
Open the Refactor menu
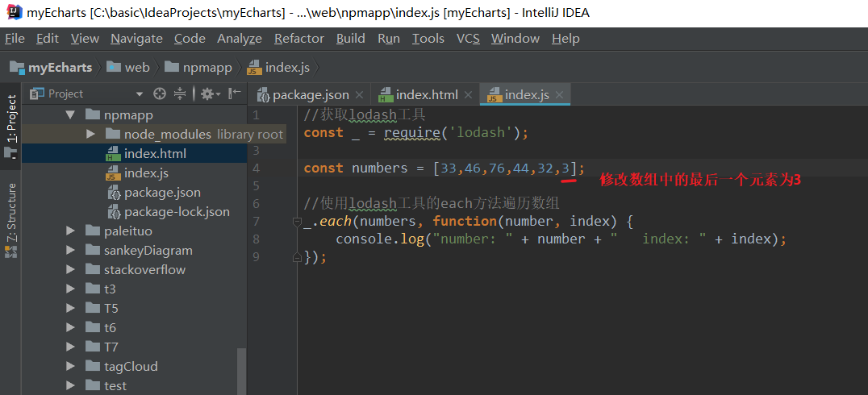point(299,39)
